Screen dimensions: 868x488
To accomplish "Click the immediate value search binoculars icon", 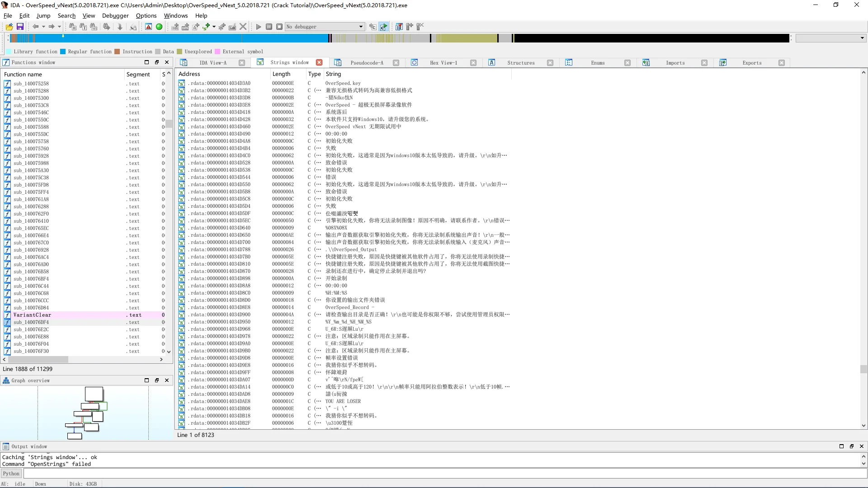I will click(72, 27).
